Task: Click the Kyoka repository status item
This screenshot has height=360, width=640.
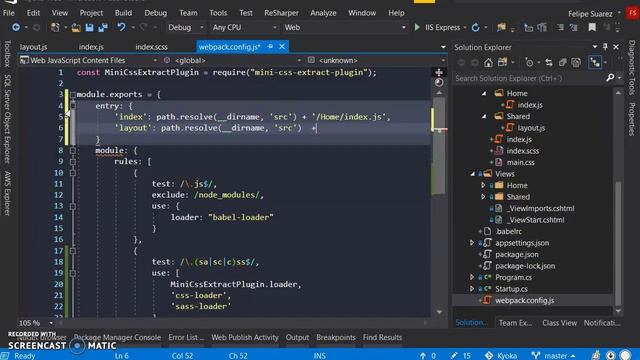Action: coord(501,356)
